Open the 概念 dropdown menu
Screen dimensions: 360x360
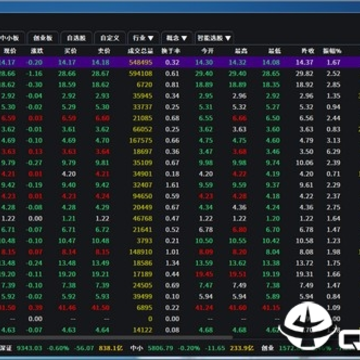[x=177, y=38]
